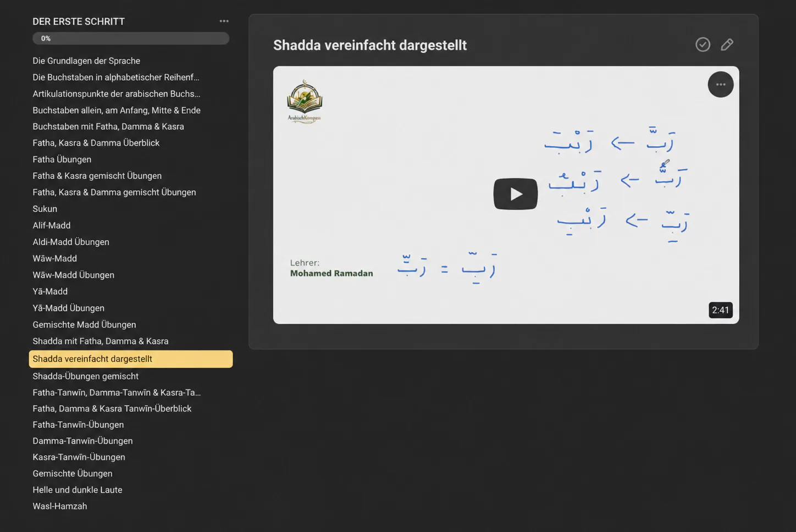Viewport: 796px width, 532px height.
Task: Open Fatha Übungen lesson
Action: tap(62, 159)
